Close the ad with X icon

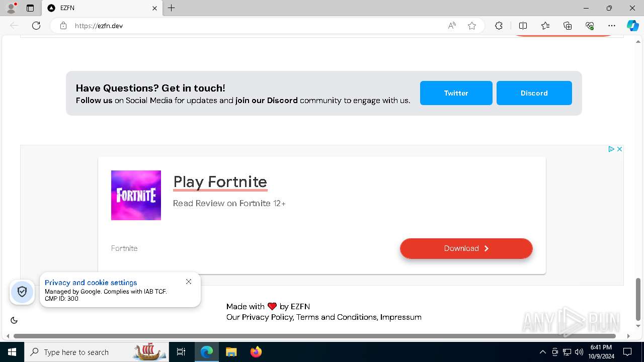619,149
